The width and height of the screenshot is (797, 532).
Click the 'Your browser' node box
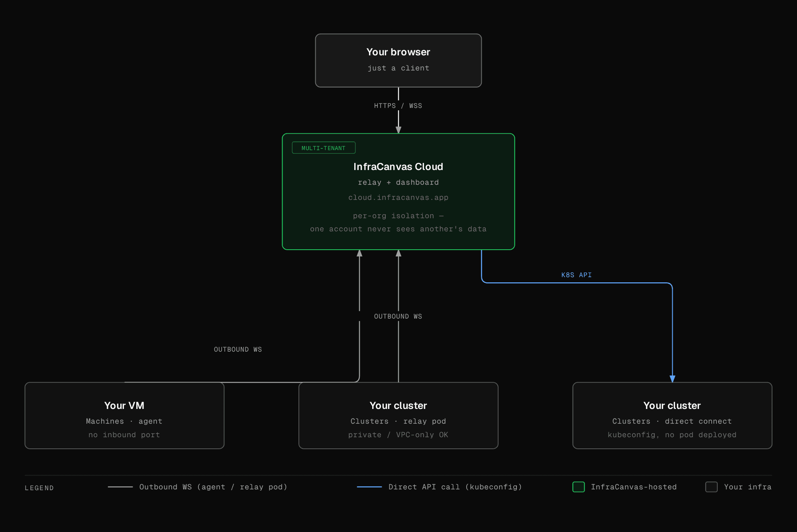pyautogui.click(x=398, y=61)
